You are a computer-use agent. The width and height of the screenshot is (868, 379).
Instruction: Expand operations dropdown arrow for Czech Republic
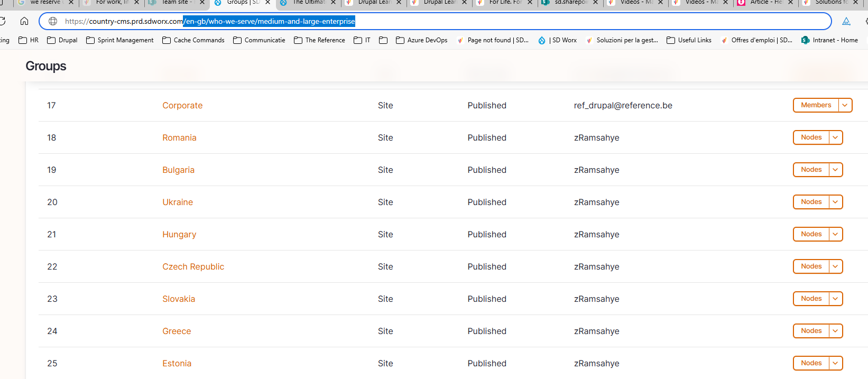point(836,266)
